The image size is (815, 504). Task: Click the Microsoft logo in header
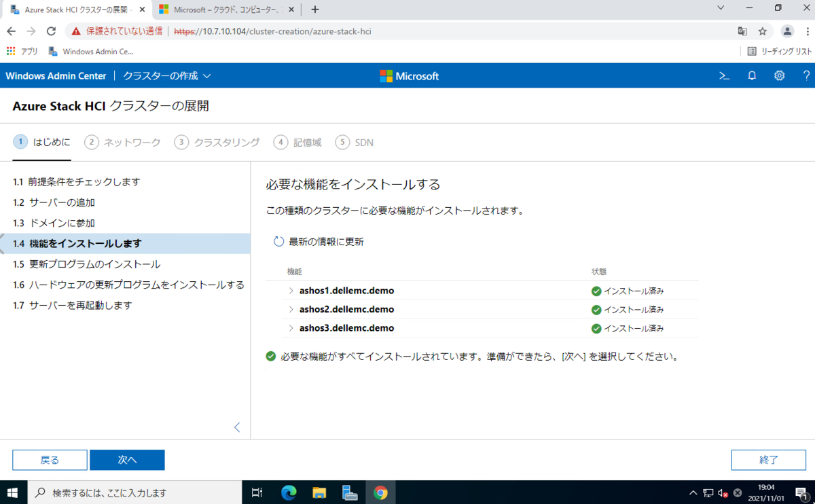point(409,76)
